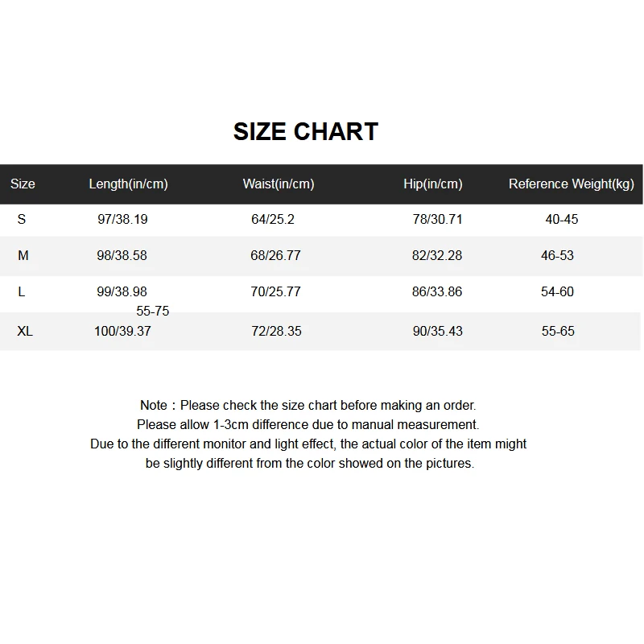Click the stray 55-75 text
Image resolution: width=644 pixels, height=644 pixels.
point(152,311)
